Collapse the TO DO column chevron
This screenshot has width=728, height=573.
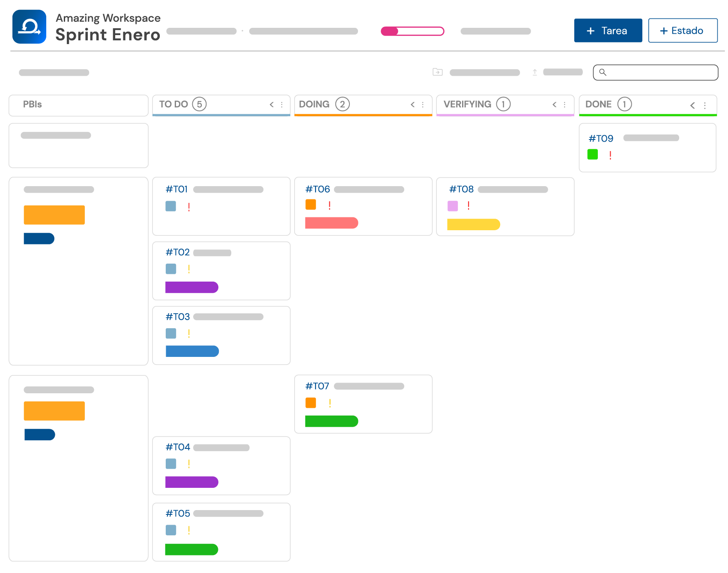point(272,104)
